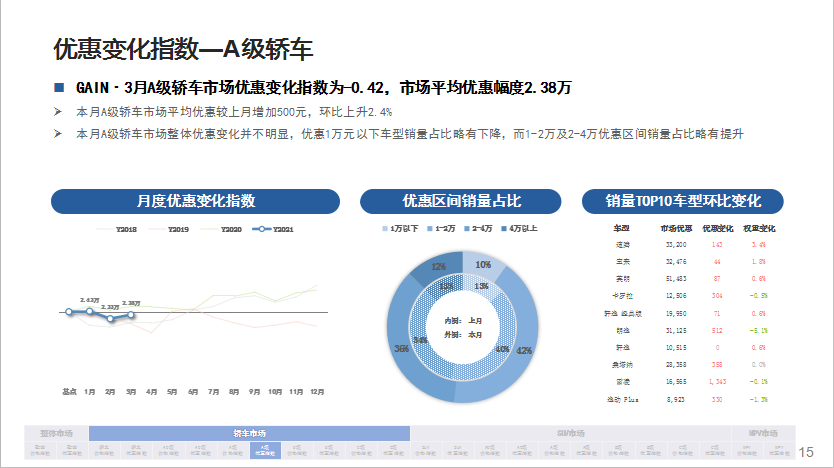Open the 整体市场 navigation tab

(56, 433)
